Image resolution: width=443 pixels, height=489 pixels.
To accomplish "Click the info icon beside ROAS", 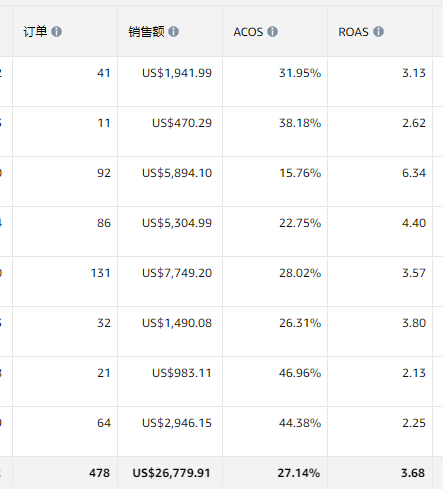I will [x=378, y=32].
